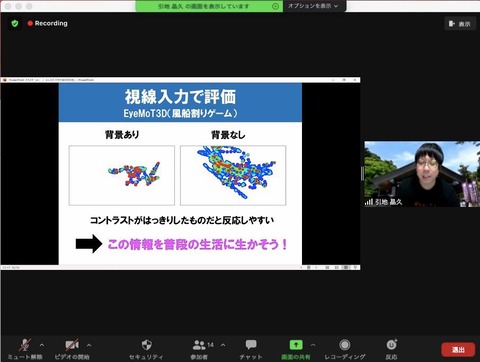Click the green 画面の共有 share screen icon
Screen dimensions: 480x362
coord(296,345)
